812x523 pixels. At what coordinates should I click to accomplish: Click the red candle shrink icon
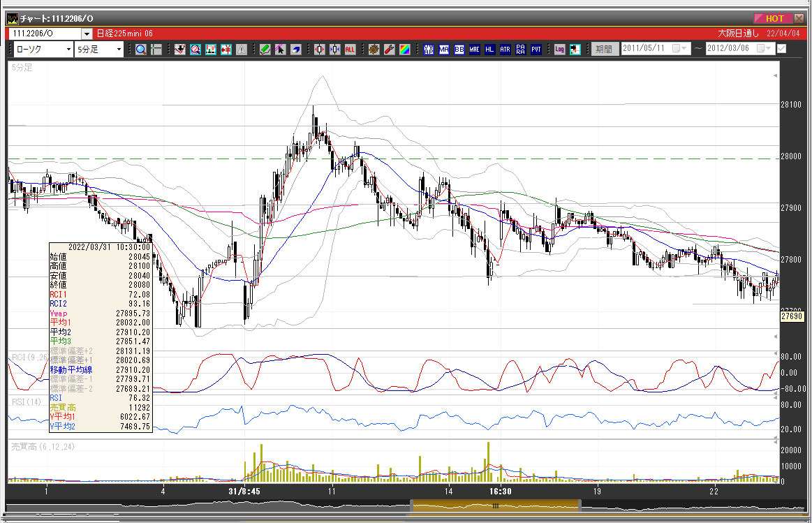pyautogui.click(x=320, y=49)
